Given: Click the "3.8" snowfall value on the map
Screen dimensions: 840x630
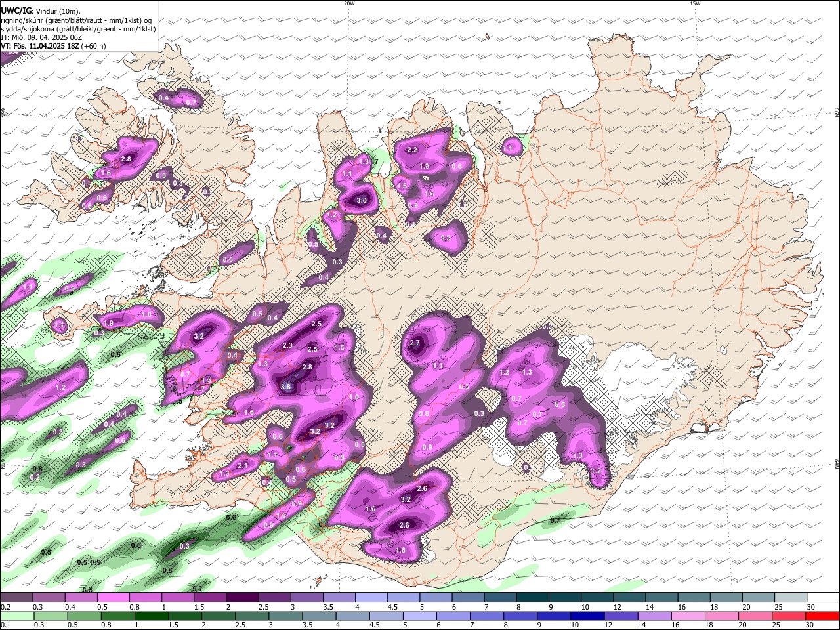Looking at the screenshot, I should [285, 387].
